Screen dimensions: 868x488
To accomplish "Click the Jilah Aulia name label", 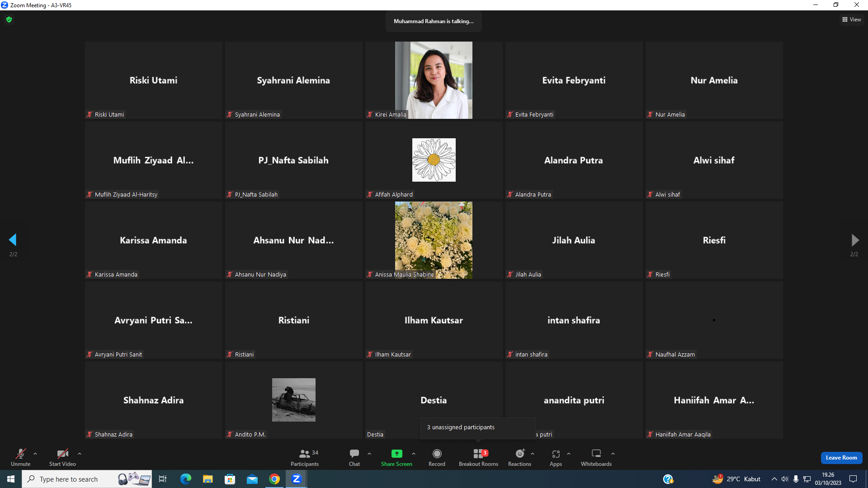I will click(x=528, y=275).
